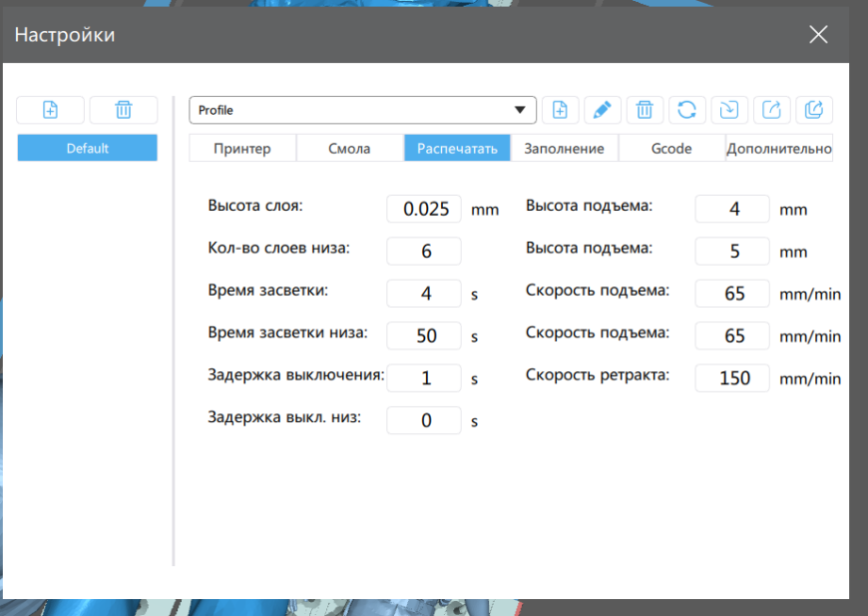Image resolution: width=868 pixels, height=616 pixels.
Task: Edit Высота подъема field with value 4
Action: click(x=732, y=209)
